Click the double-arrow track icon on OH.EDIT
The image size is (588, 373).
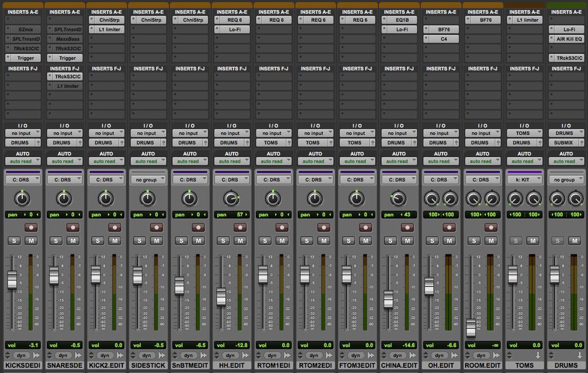coord(455,355)
